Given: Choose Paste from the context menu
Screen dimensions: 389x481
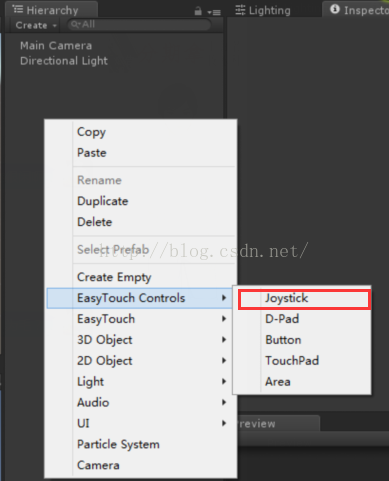Looking at the screenshot, I should (x=141, y=153).
